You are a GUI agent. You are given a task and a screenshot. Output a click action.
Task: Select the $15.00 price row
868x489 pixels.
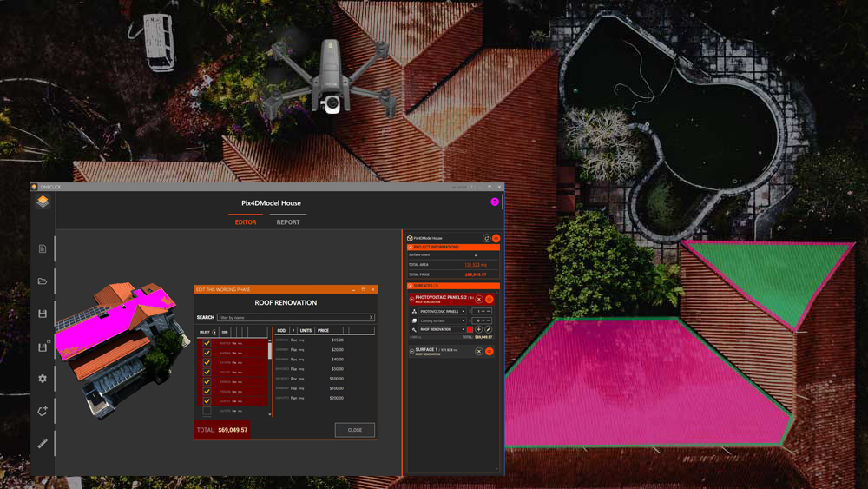325,340
